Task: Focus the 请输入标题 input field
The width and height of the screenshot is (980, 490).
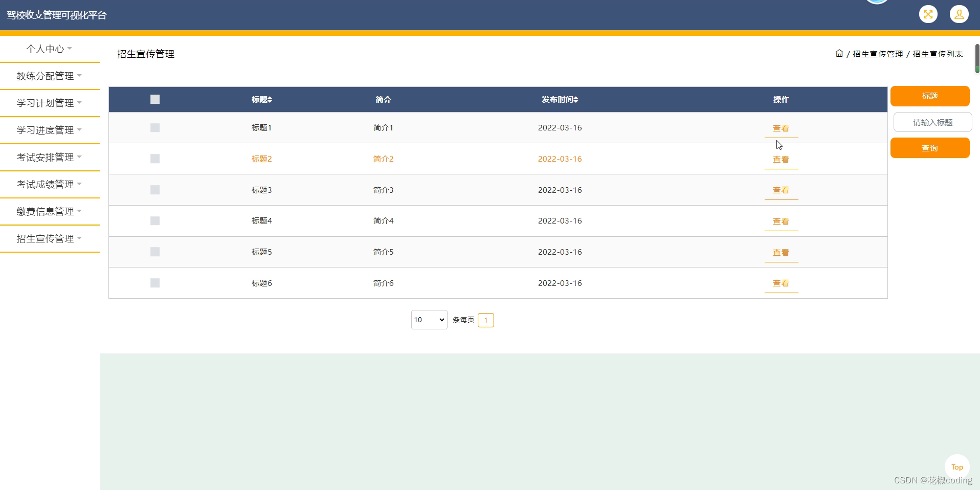Action: [932, 122]
